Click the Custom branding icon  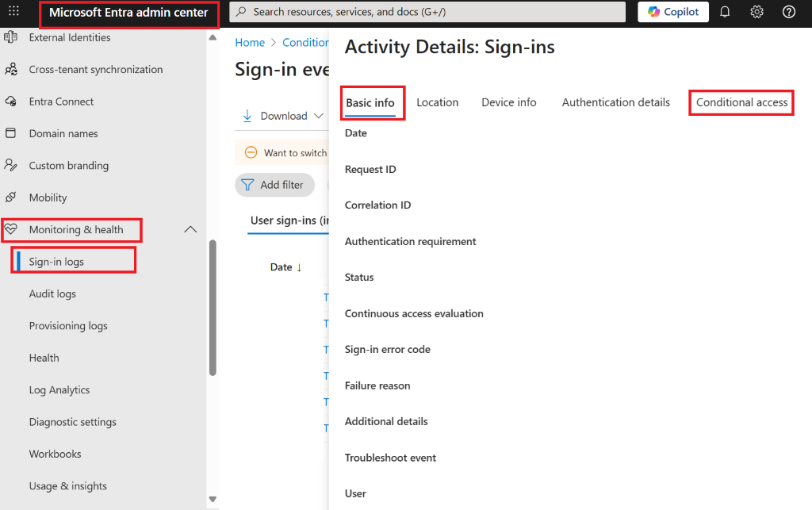coord(10,165)
